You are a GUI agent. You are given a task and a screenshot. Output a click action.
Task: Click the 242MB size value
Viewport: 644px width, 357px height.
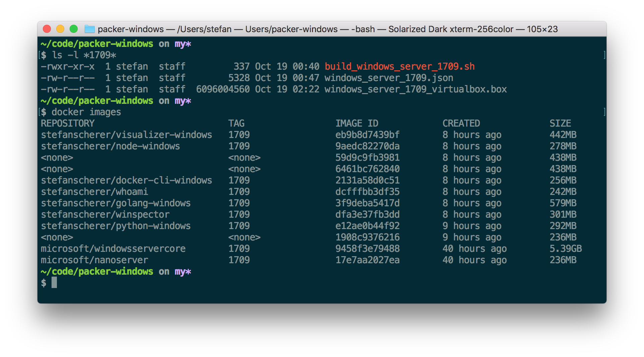coord(563,192)
